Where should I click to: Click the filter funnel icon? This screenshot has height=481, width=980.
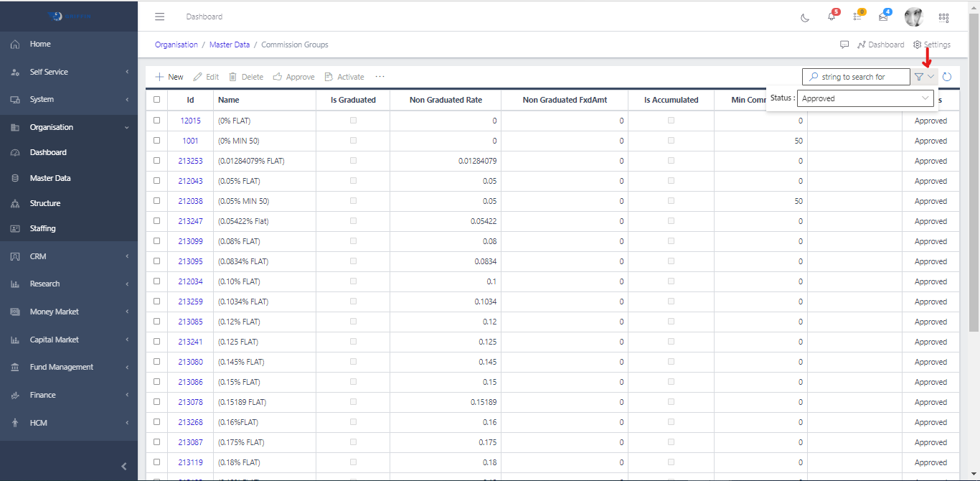click(919, 77)
